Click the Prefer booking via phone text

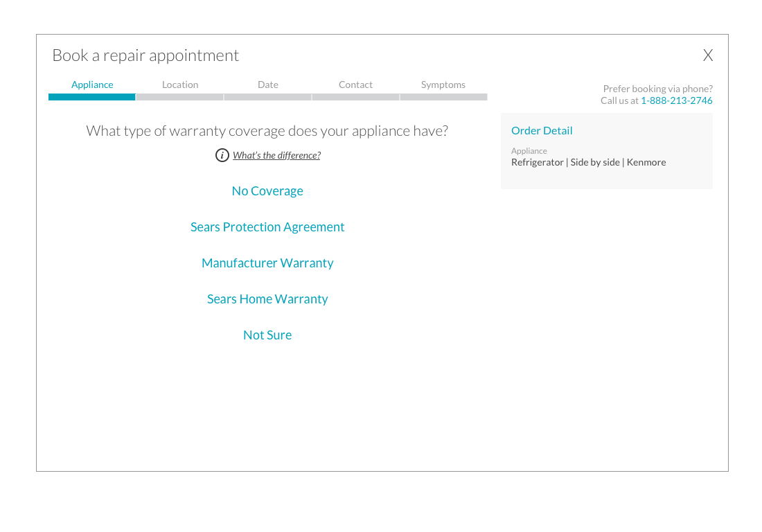(x=657, y=89)
